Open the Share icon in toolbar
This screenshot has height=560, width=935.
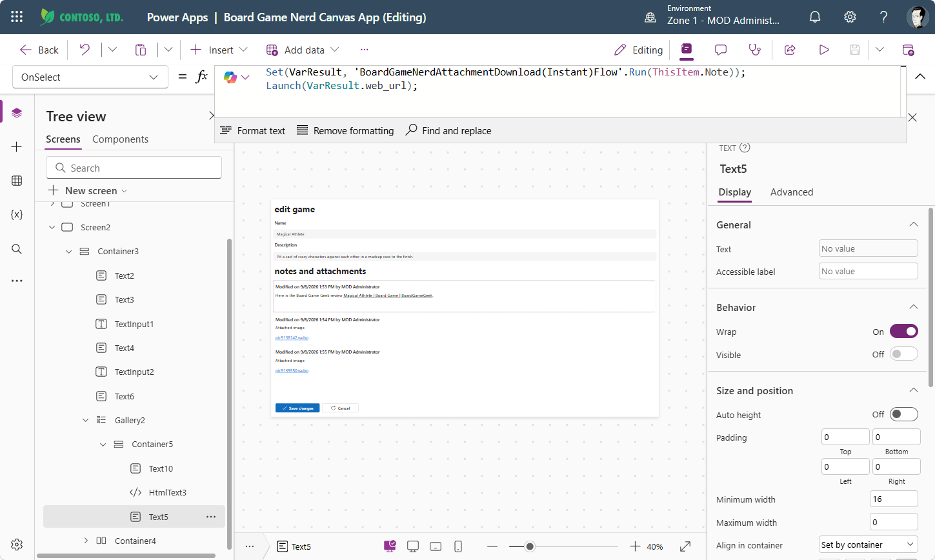(790, 50)
